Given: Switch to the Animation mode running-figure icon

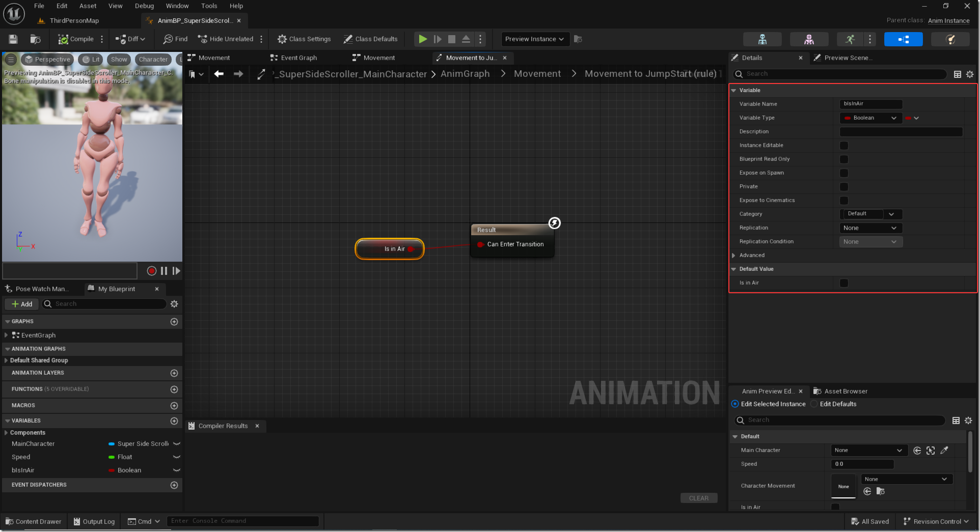Looking at the screenshot, I should coord(850,39).
